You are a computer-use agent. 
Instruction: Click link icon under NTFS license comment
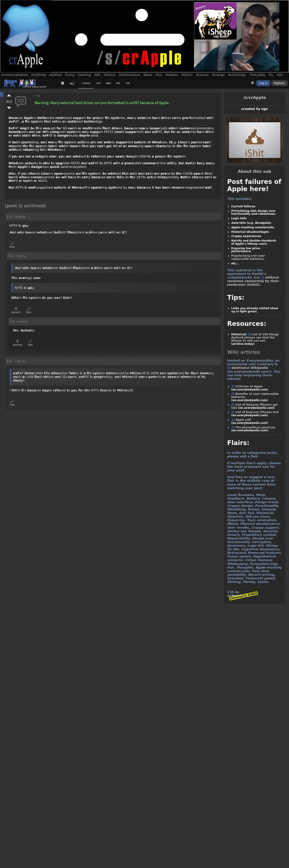tap(12, 403)
